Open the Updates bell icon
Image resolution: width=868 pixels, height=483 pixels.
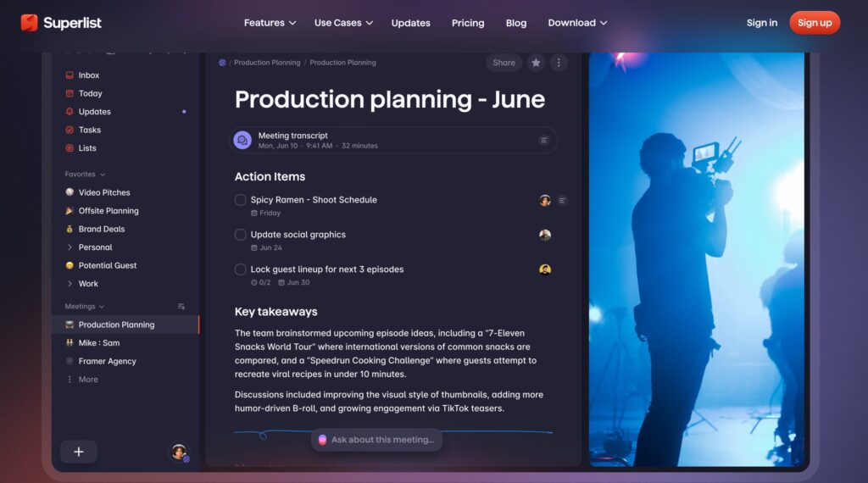point(70,112)
